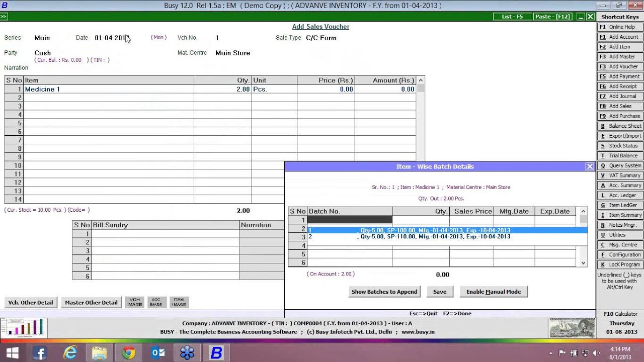
Task: Save the batch details
Action: click(x=440, y=292)
